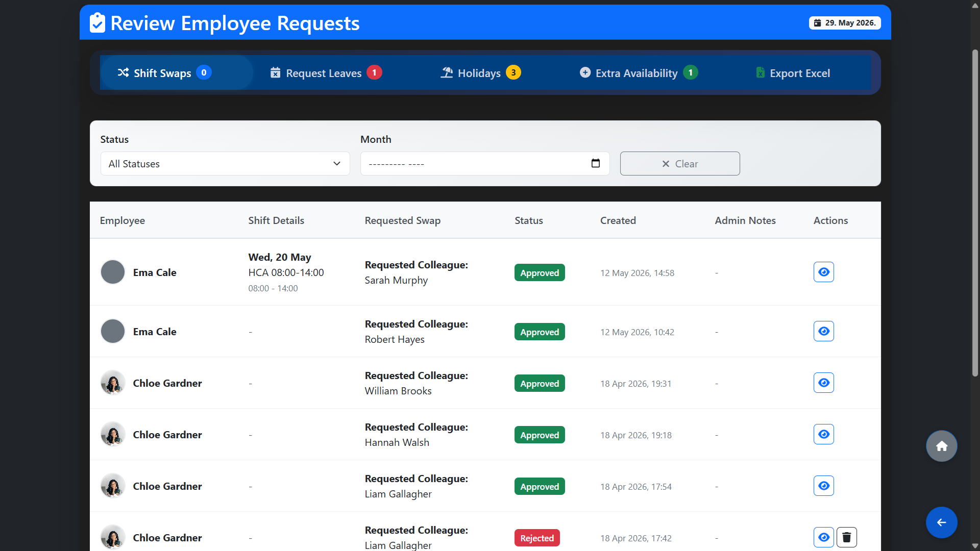Click the Status filter label

(x=114, y=139)
